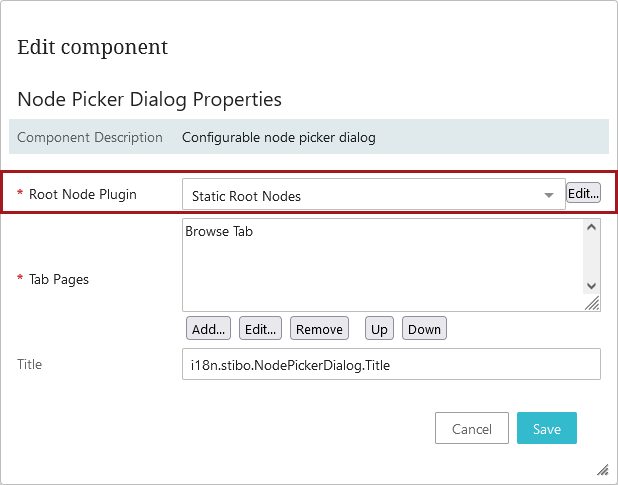618x485 pixels.
Task: Click the dialog's bottom-right resize grip
Action: 603,469
